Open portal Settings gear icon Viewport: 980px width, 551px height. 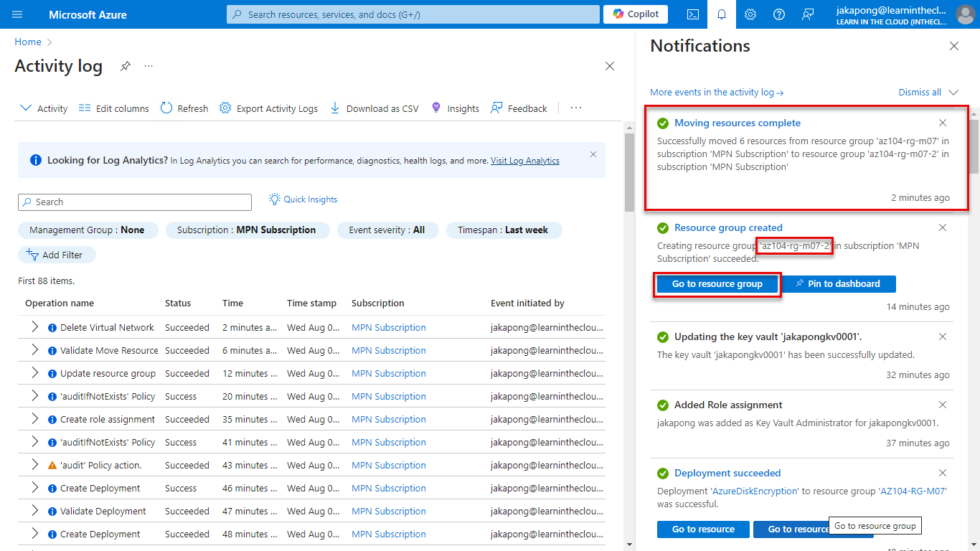click(x=750, y=14)
